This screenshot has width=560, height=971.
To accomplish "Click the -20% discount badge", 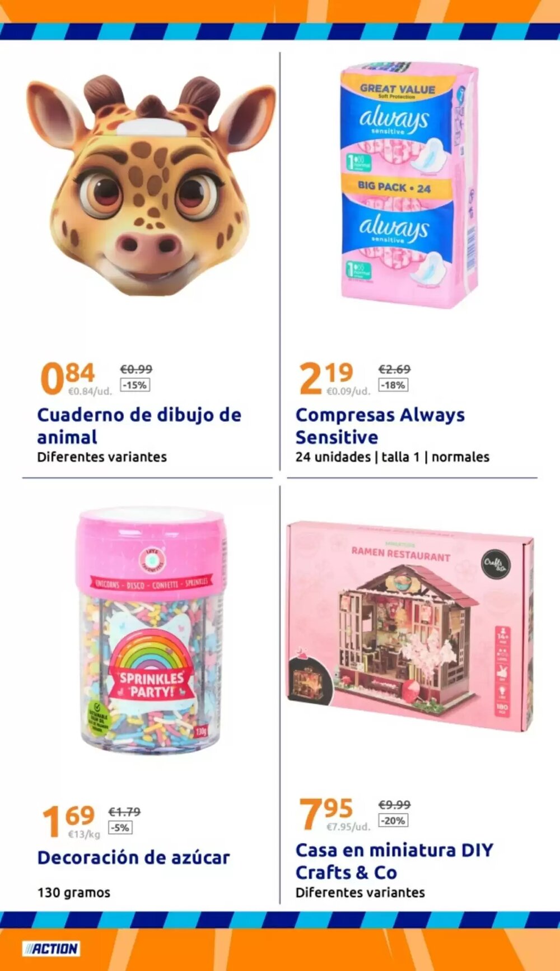I will [x=393, y=820].
